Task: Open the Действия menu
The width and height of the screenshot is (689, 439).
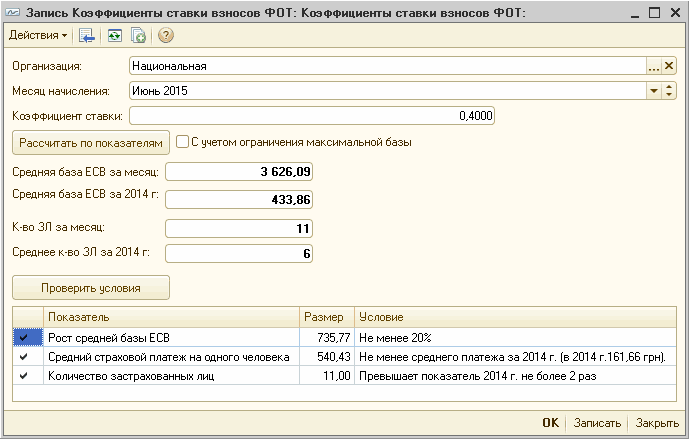Action: (38, 35)
